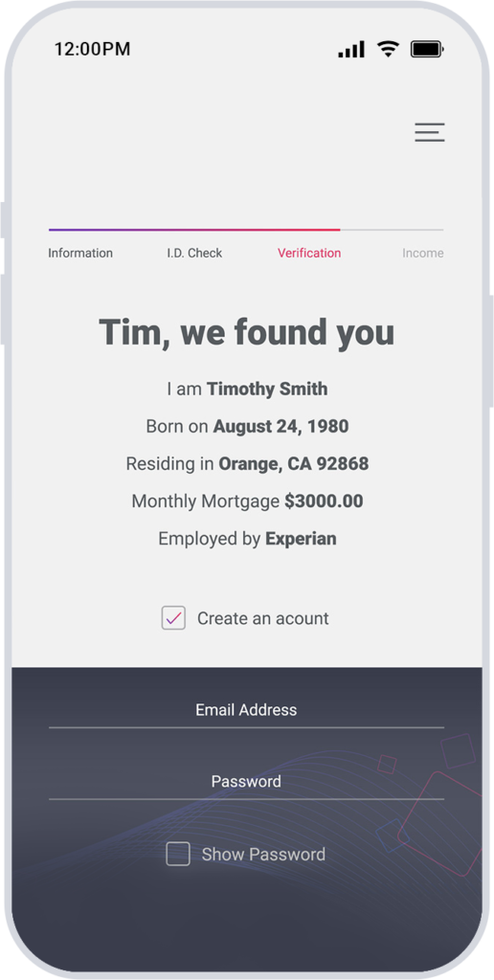
Task: Focus the Password field
Action: click(x=246, y=783)
